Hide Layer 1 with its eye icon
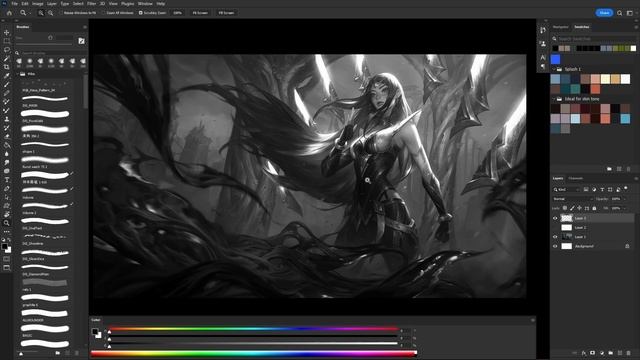The width and height of the screenshot is (640, 360). pyautogui.click(x=555, y=237)
